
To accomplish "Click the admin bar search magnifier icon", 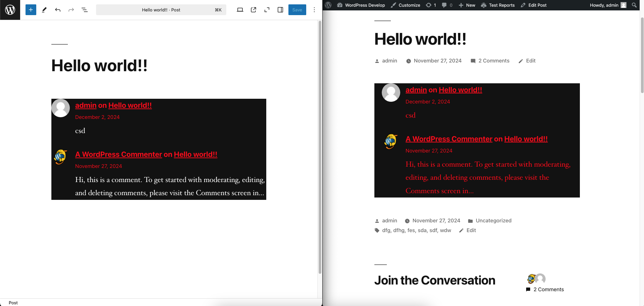I will (x=634, y=5).
